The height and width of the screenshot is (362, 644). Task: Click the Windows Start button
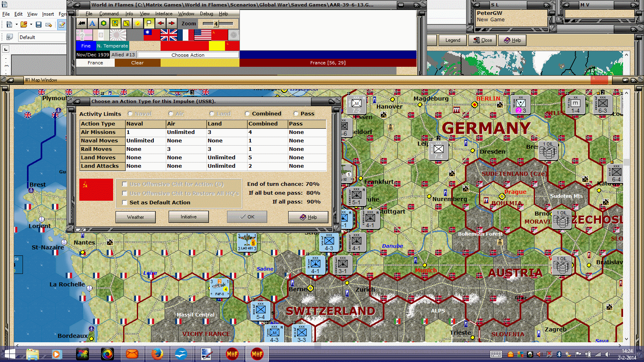[x=9, y=354]
